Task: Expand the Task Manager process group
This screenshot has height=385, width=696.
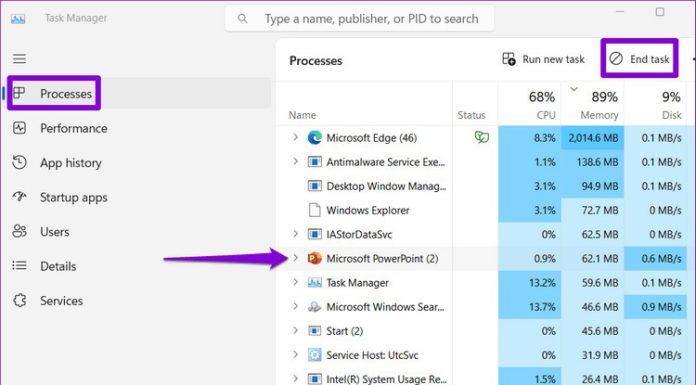Action: [295, 282]
